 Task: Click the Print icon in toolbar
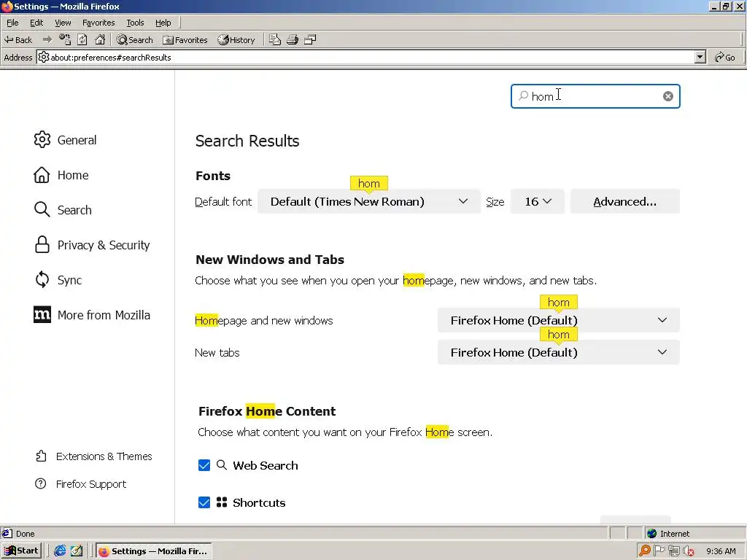(293, 39)
